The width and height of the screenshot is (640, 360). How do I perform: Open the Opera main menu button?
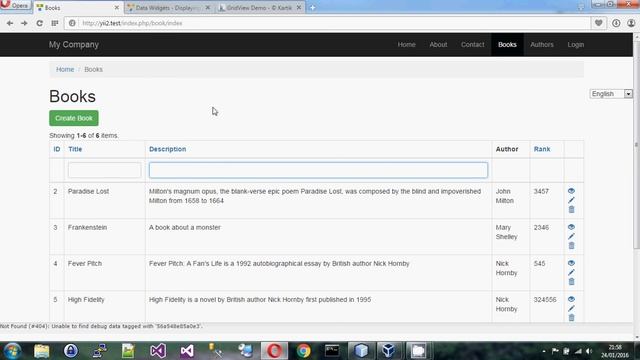(x=15, y=5)
